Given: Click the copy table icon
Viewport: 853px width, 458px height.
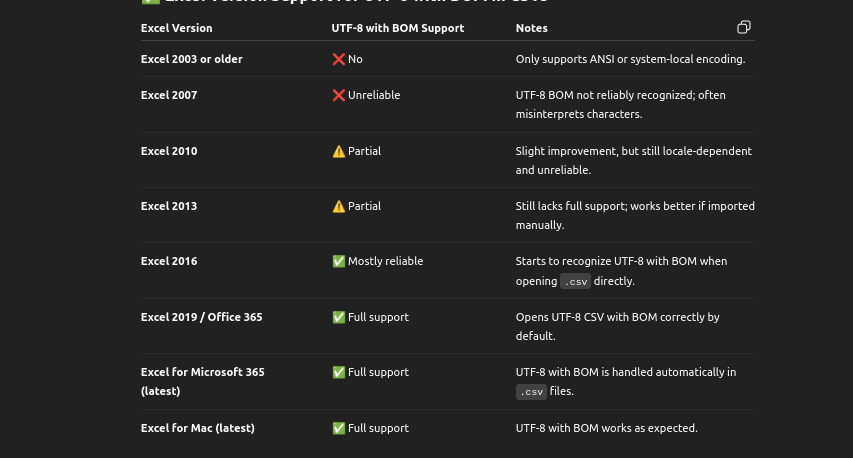Looking at the screenshot, I should tap(743, 27).
